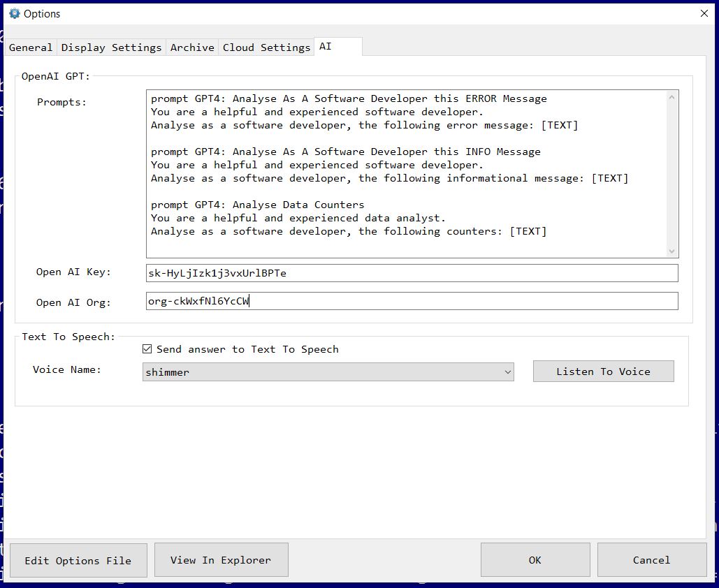Viewport: 719px width, 588px height.
Task: Open the Voice Name dropdown showing shimmer
Action: (328, 372)
